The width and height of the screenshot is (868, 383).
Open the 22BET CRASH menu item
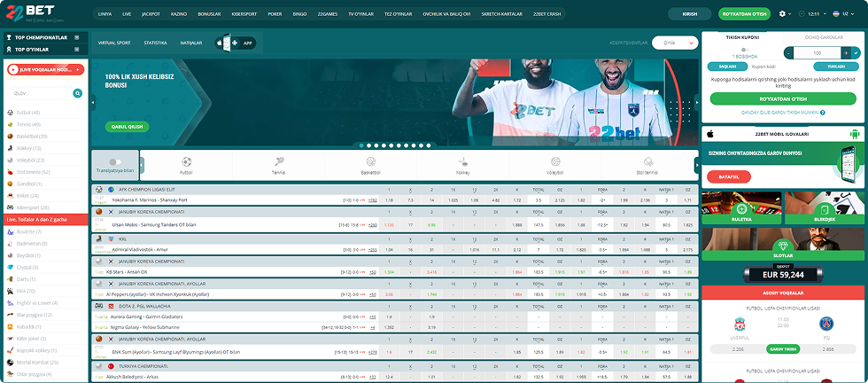tap(547, 14)
